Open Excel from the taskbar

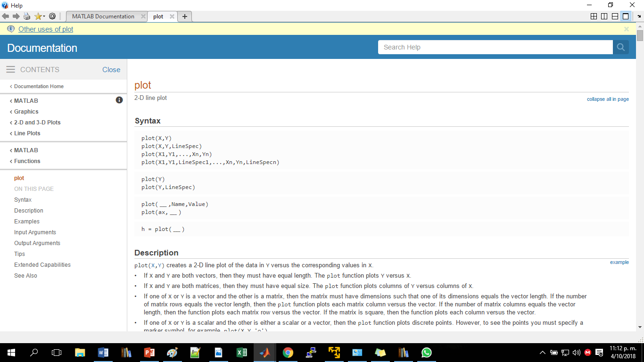[x=242, y=352]
